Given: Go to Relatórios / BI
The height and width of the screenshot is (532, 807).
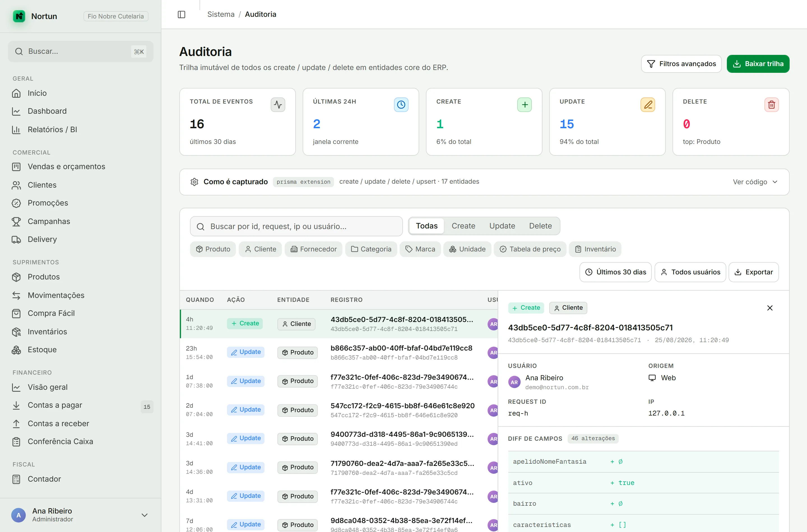Looking at the screenshot, I should click(80, 130).
